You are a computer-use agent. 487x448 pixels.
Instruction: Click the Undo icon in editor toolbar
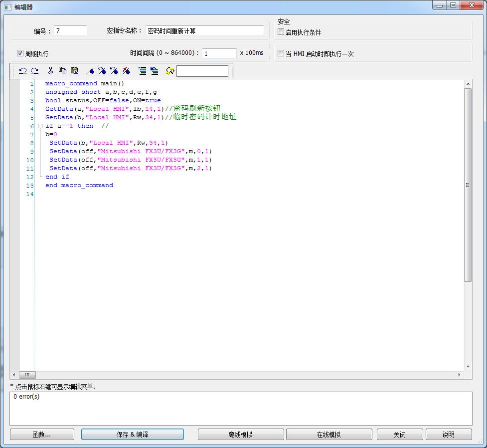pyautogui.click(x=22, y=71)
